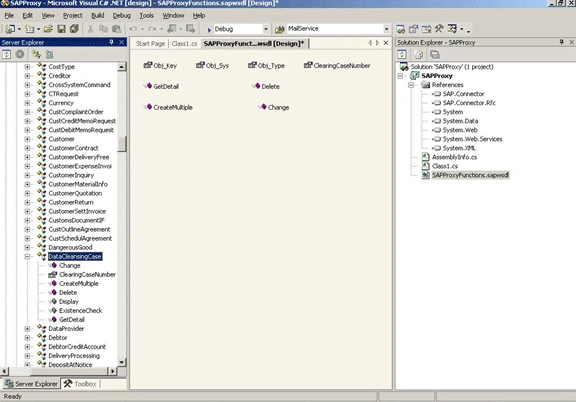Image resolution: width=576 pixels, height=402 pixels.
Task: Open the Tools menu
Action: (x=146, y=15)
